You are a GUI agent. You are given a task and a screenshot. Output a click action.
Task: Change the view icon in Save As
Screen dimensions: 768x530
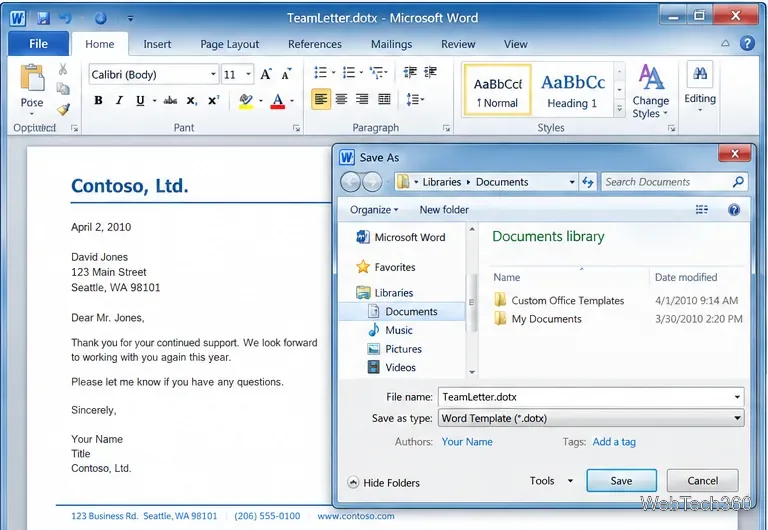tap(702, 210)
